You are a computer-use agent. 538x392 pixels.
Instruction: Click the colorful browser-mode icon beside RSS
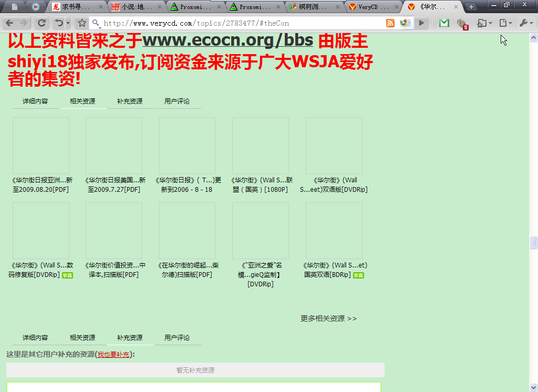[405, 23]
